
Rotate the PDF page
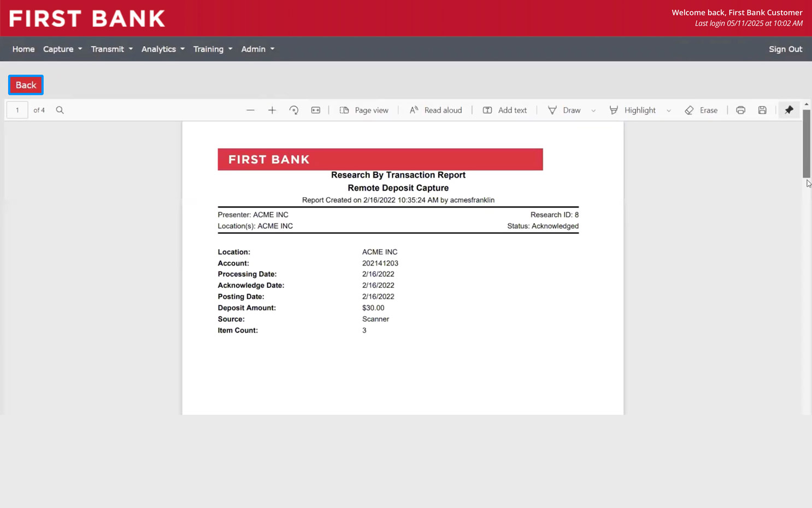point(294,110)
